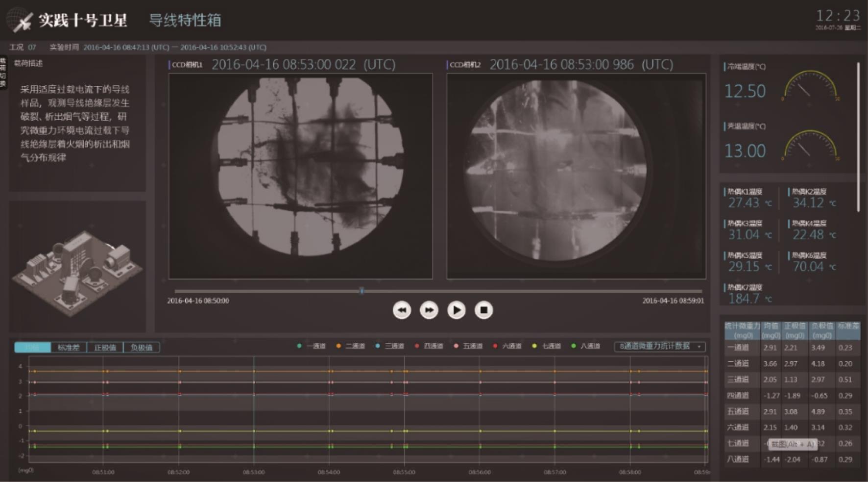This screenshot has width=868, height=482.
Task: Click the 壳温温度 gauge dial
Action: pos(810,145)
